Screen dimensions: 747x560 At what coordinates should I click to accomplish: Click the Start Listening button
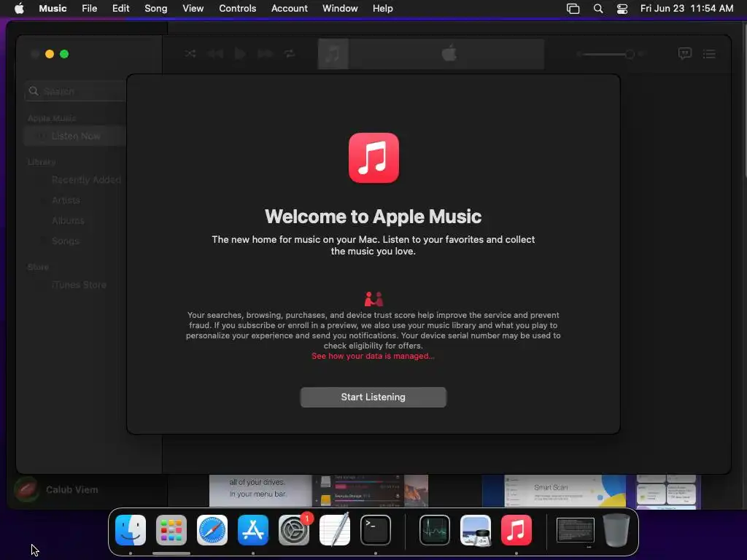(x=373, y=397)
